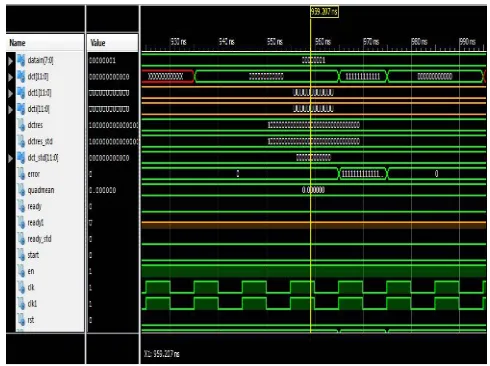Expand the dct_std[11:0] bus
Screen dimensions: 490x366
point(10,158)
